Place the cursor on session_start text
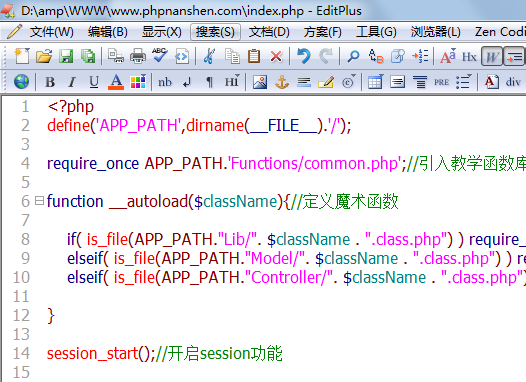Screen dimensions: 526x382 (x=92, y=354)
